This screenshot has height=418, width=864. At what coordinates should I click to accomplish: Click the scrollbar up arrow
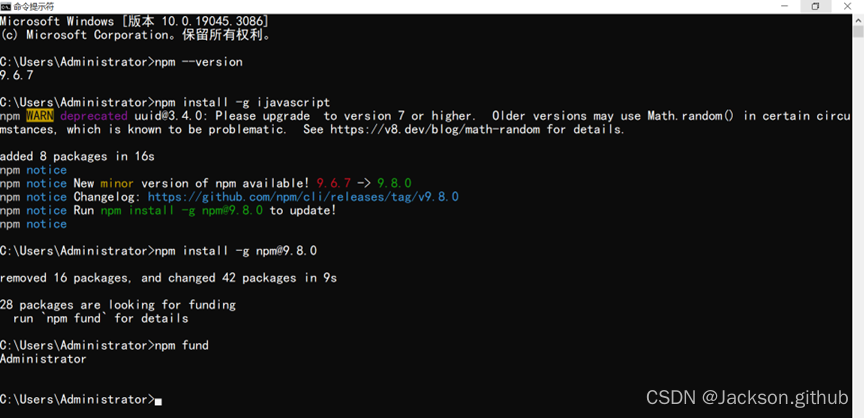click(858, 20)
